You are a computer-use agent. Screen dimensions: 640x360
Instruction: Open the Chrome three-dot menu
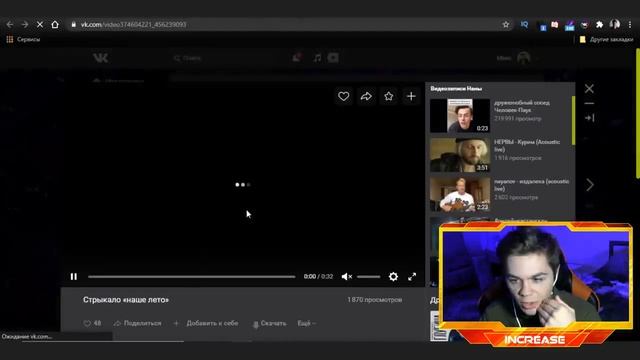tap(630, 24)
